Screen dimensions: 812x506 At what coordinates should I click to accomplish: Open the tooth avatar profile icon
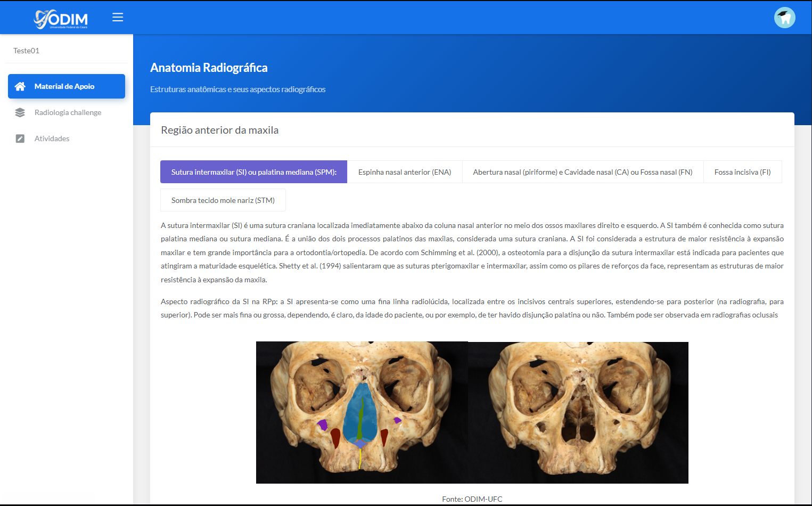point(784,18)
